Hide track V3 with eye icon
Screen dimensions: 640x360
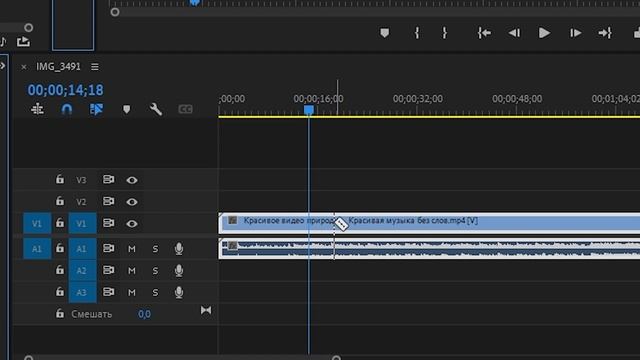point(131,180)
